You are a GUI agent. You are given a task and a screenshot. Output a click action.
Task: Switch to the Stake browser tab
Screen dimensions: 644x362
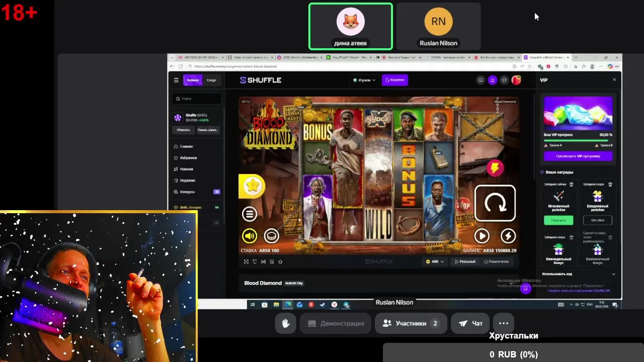point(251,57)
